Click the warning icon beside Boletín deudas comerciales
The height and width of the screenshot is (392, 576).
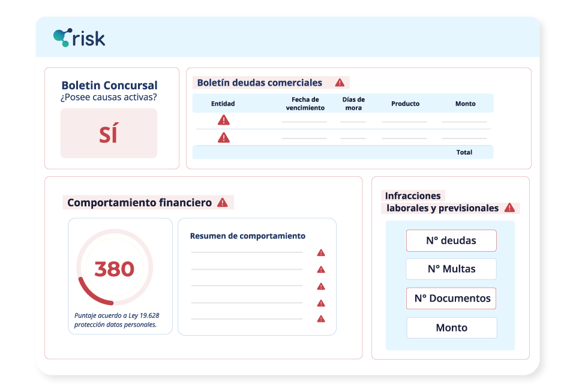pyautogui.click(x=339, y=83)
